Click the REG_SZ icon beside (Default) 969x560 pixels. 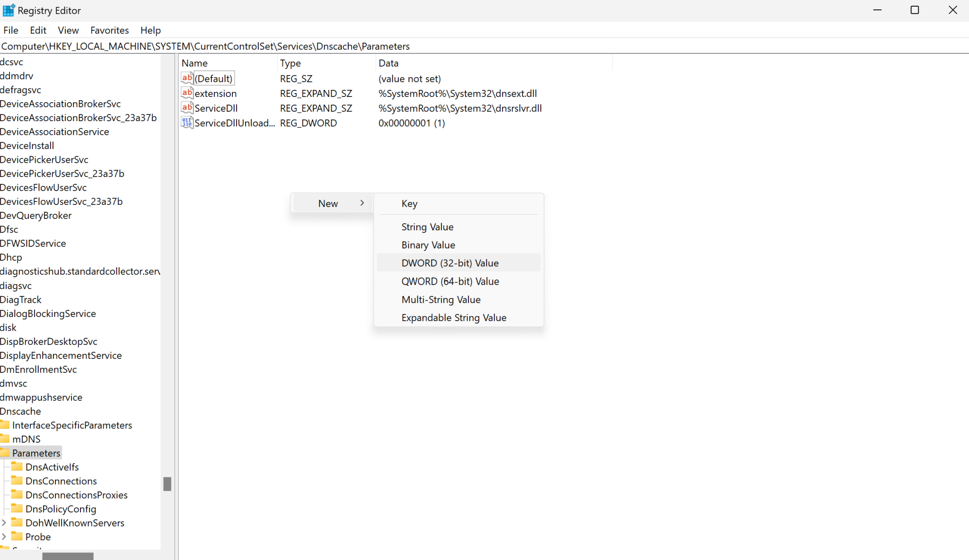tap(186, 78)
